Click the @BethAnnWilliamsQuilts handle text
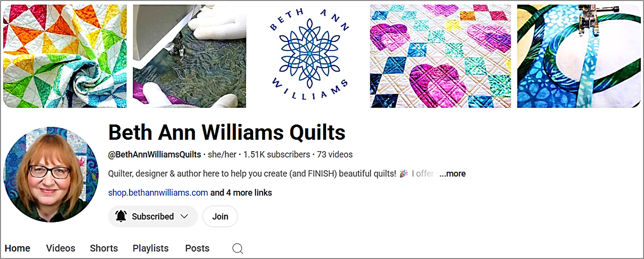 pyautogui.click(x=155, y=154)
